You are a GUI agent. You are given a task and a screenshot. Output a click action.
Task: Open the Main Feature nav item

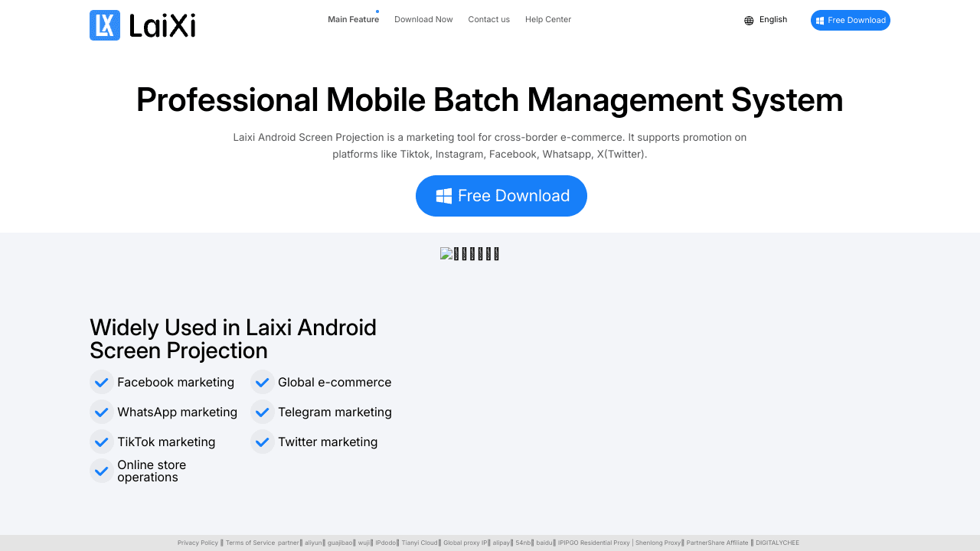(x=353, y=20)
